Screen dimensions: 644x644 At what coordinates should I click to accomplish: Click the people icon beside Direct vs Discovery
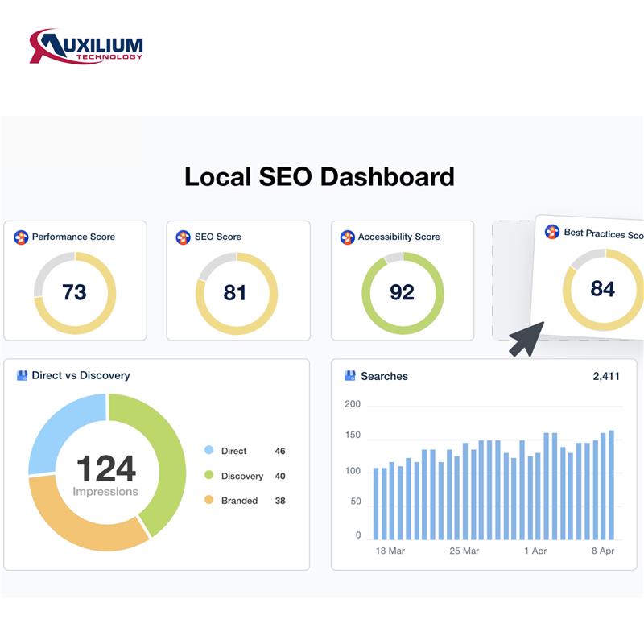coord(20,374)
